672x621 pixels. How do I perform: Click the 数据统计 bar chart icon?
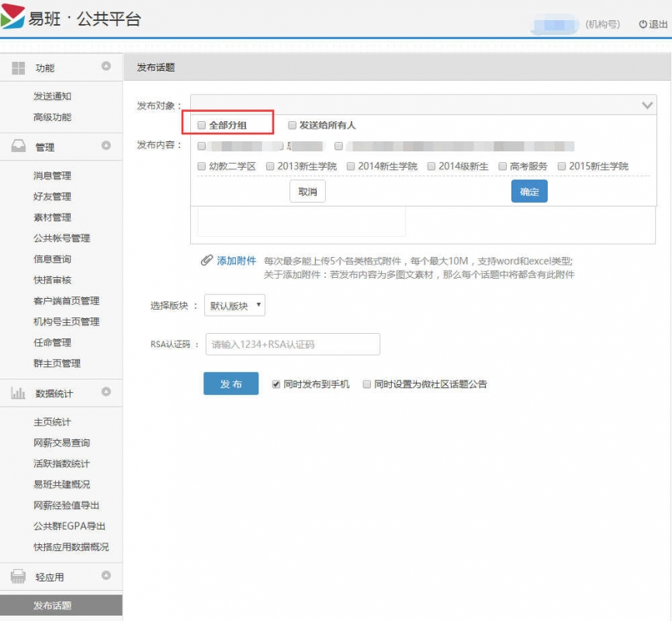click(x=18, y=394)
